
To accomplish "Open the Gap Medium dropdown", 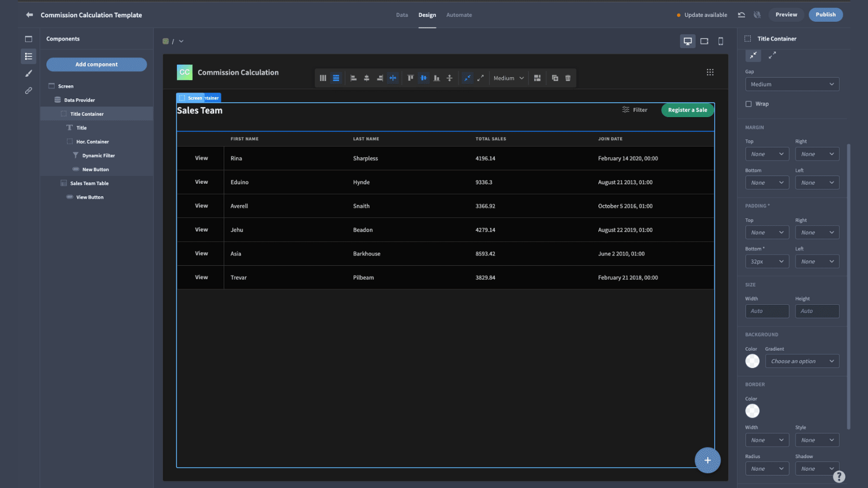I will 792,84.
